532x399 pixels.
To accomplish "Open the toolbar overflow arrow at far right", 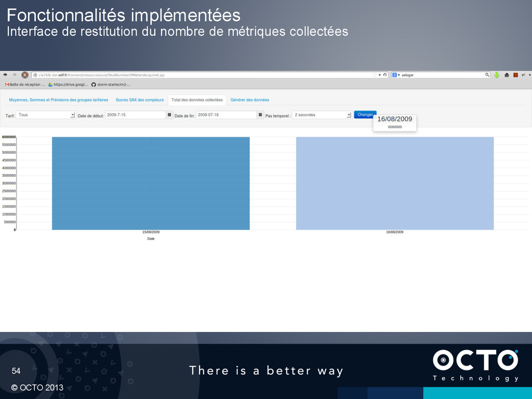I will pos(529,75).
